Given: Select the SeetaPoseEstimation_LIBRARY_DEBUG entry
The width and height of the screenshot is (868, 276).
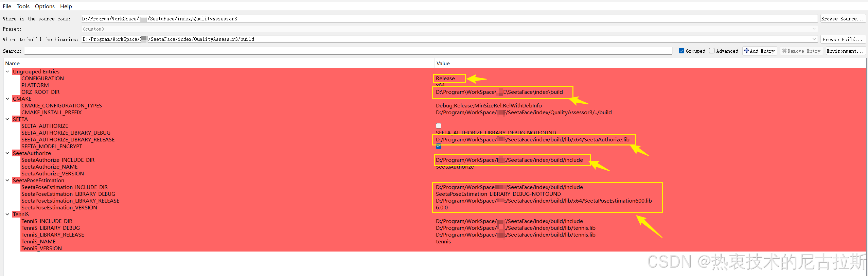Looking at the screenshot, I should (68, 194).
